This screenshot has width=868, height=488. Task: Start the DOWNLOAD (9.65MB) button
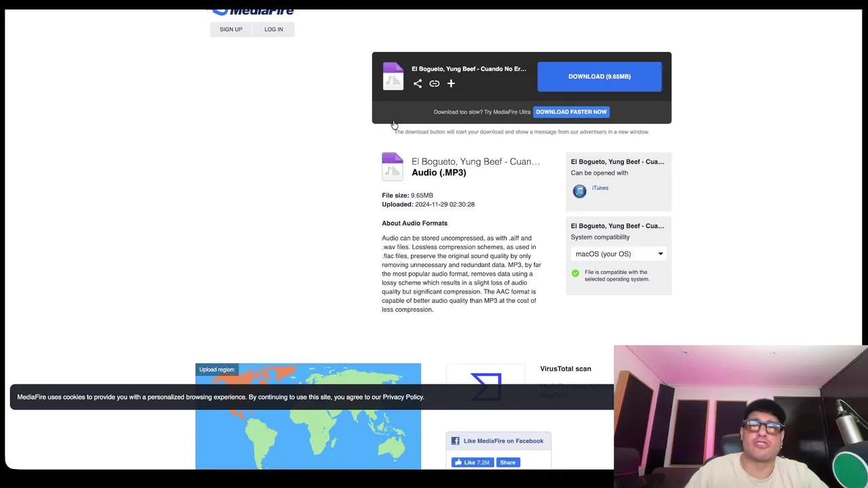tap(599, 77)
